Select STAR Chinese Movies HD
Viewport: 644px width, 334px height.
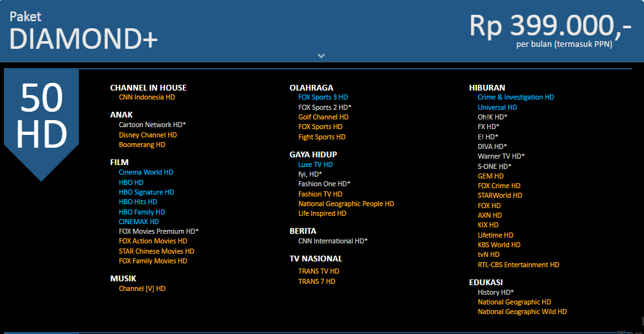[x=157, y=251]
